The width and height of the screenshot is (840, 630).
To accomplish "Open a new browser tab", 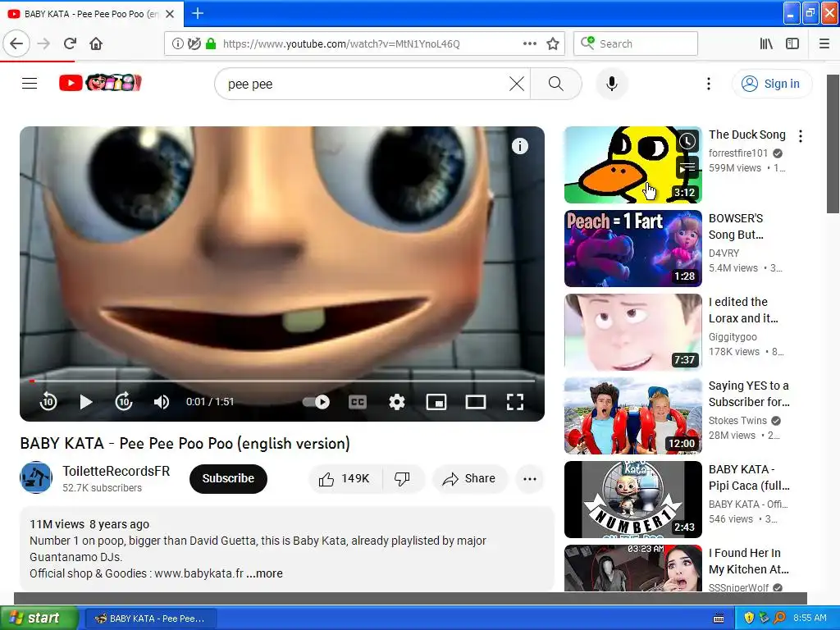I will (197, 13).
